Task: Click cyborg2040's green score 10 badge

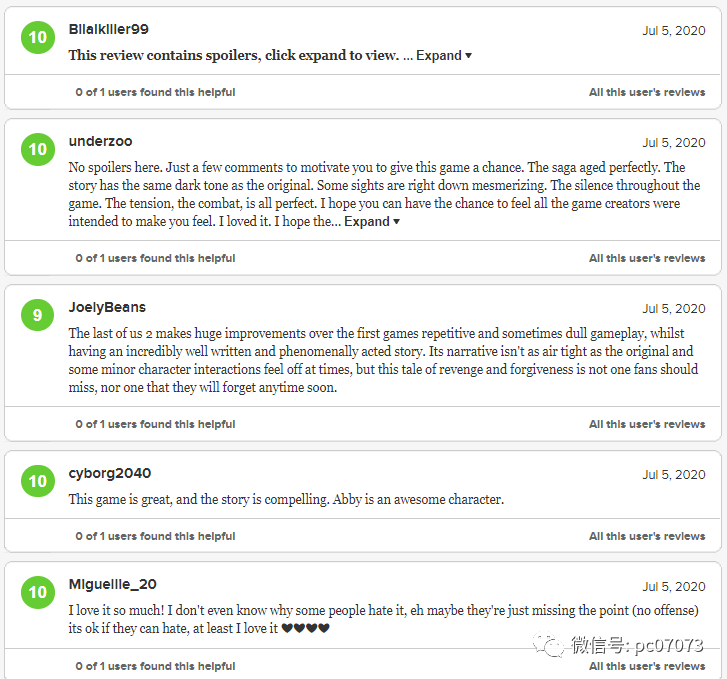Action: pyautogui.click(x=37, y=482)
